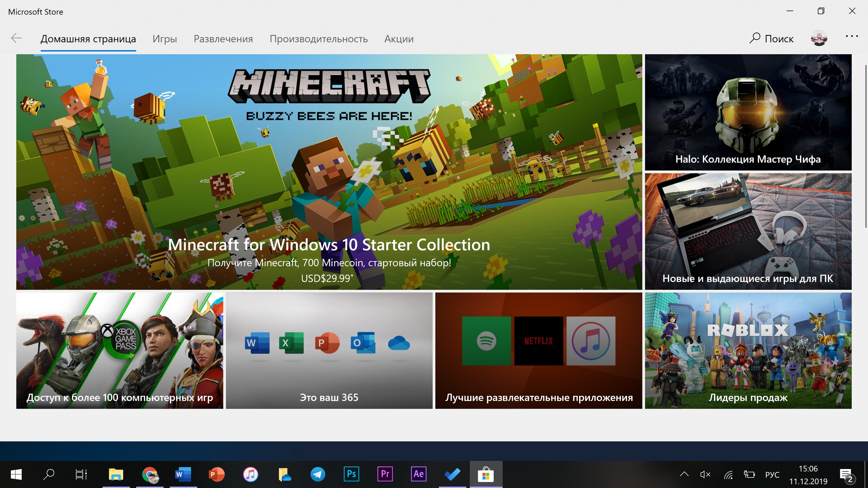Open Лучшие развлекательные приложения tile
Viewport: 868px width, 488px height.
[538, 350]
